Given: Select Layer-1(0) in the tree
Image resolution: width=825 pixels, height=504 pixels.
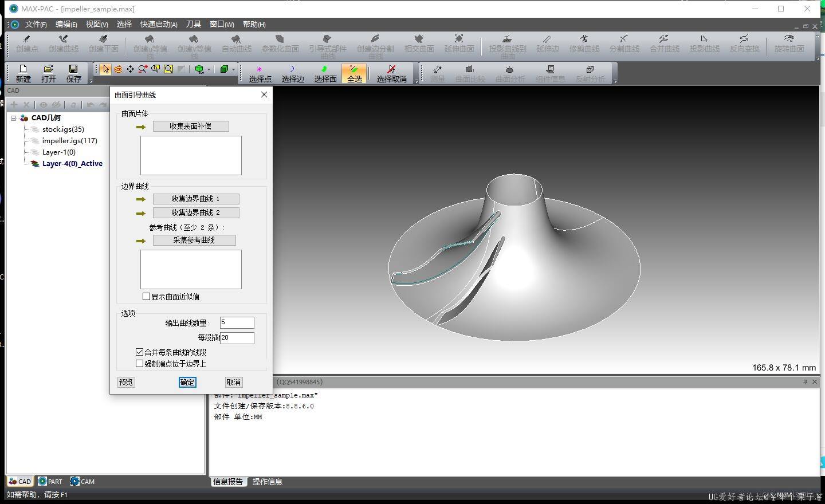Looking at the screenshot, I should [x=58, y=152].
